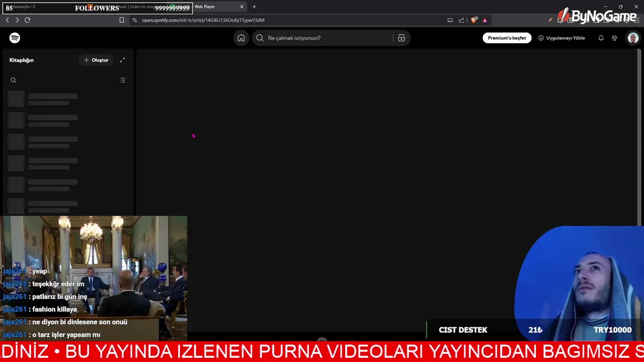Share this page from the address bar

[461, 20]
